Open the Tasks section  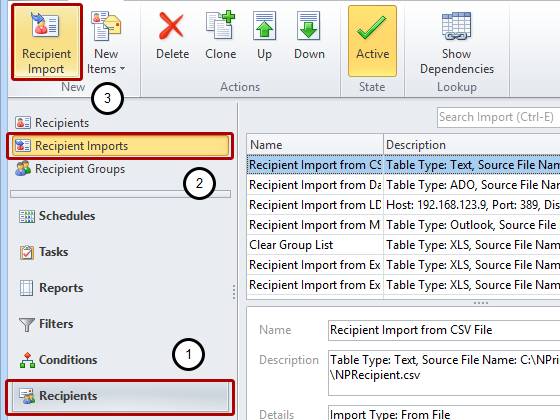pos(44,252)
